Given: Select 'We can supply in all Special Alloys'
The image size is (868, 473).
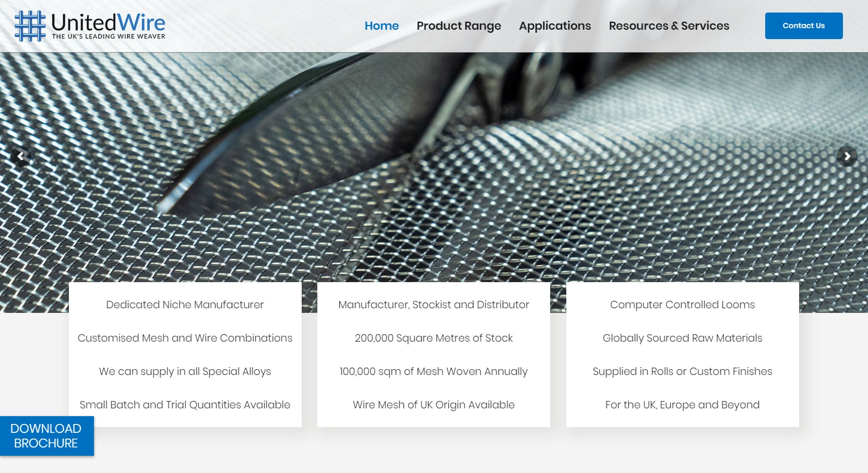Looking at the screenshot, I should pos(185,371).
